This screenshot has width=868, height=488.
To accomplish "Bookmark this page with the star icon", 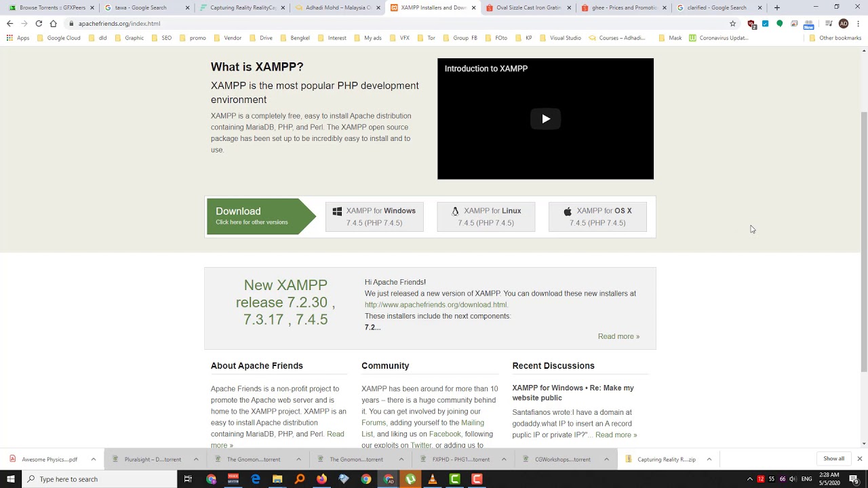I will click(x=732, y=24).
